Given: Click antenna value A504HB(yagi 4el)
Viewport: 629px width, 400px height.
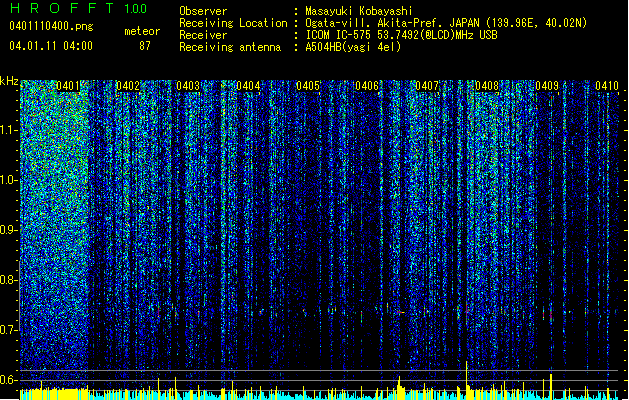Looking at the screenshot, I should tap(353, 47).
